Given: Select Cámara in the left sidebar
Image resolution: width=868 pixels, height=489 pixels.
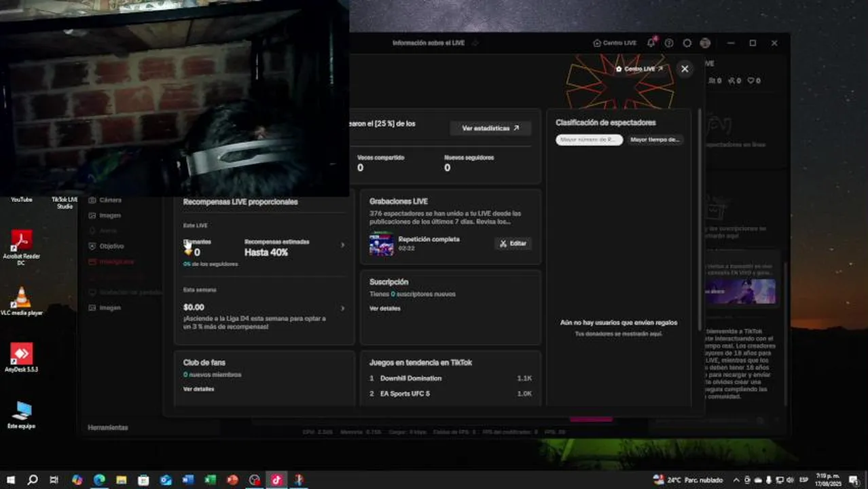Looking at the screenshot, I should (105, 200).
